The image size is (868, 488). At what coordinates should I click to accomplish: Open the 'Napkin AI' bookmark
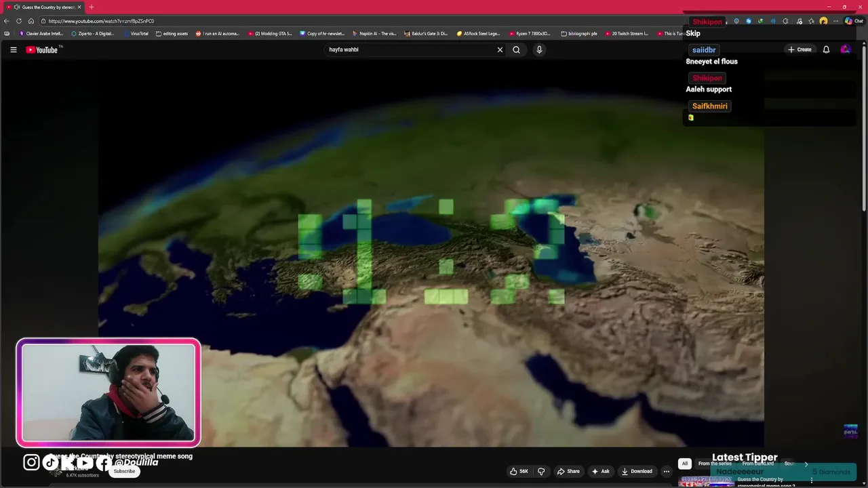[374, 33]
